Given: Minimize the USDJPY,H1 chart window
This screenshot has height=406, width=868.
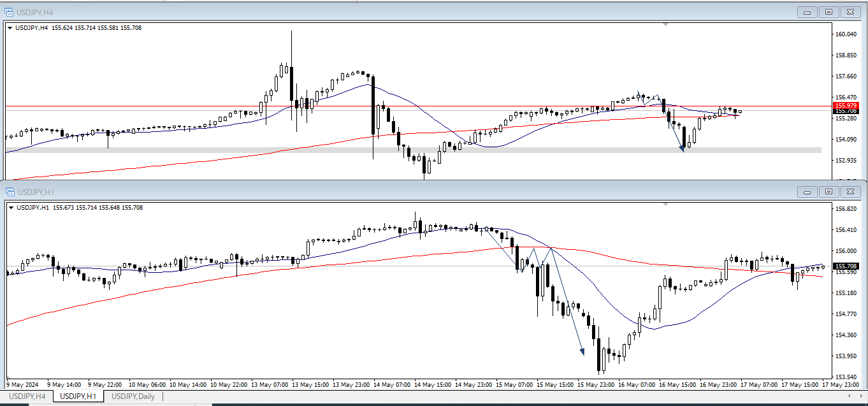Looking at the screenshot, I should click(808, 192).
